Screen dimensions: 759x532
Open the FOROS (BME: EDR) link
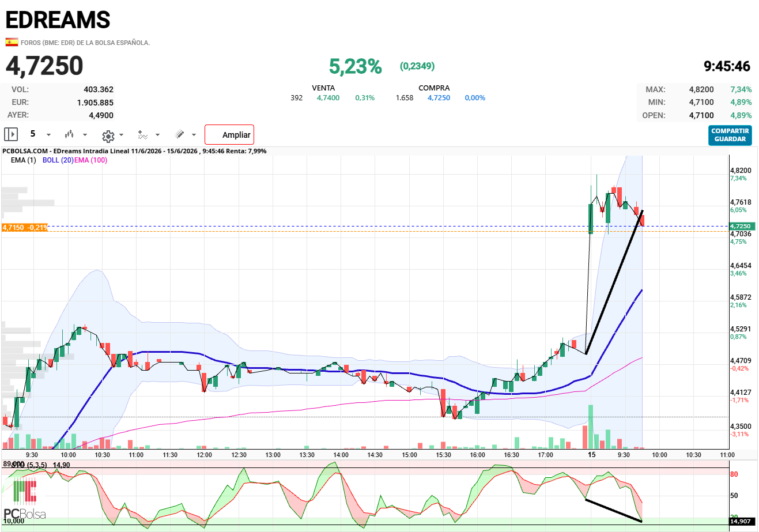coord(85,43)
